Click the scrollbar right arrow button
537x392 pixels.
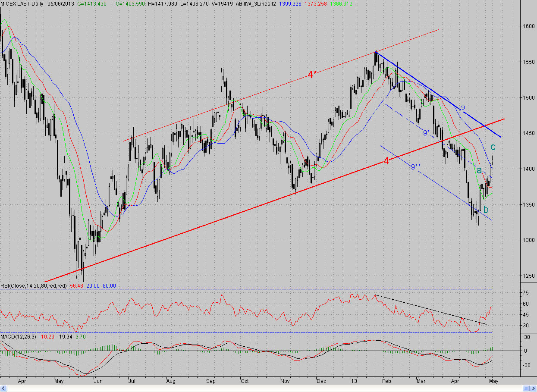point(533,389)
